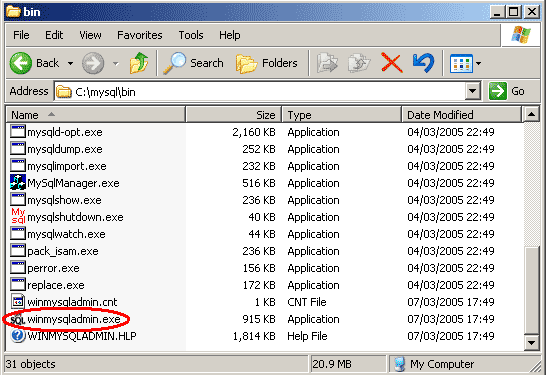
Task: Click the My Computer status bar icon
Action: [400, 364]
